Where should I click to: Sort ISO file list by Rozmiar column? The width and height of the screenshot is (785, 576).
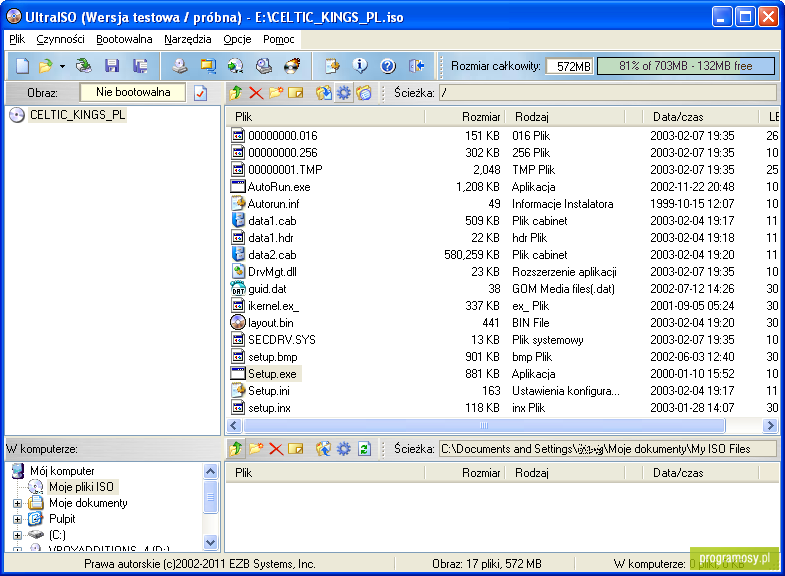point(465,117)
